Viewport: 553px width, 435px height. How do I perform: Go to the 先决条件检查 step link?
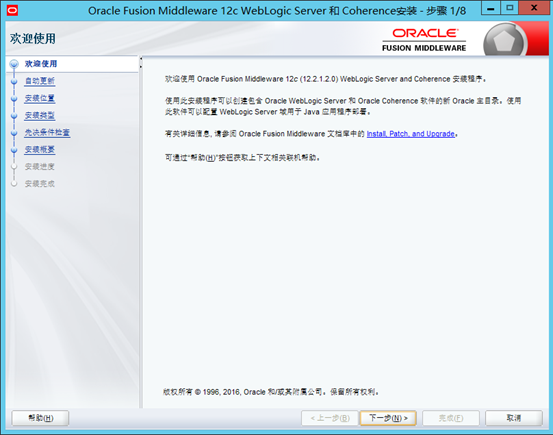[x=47, y=132]
